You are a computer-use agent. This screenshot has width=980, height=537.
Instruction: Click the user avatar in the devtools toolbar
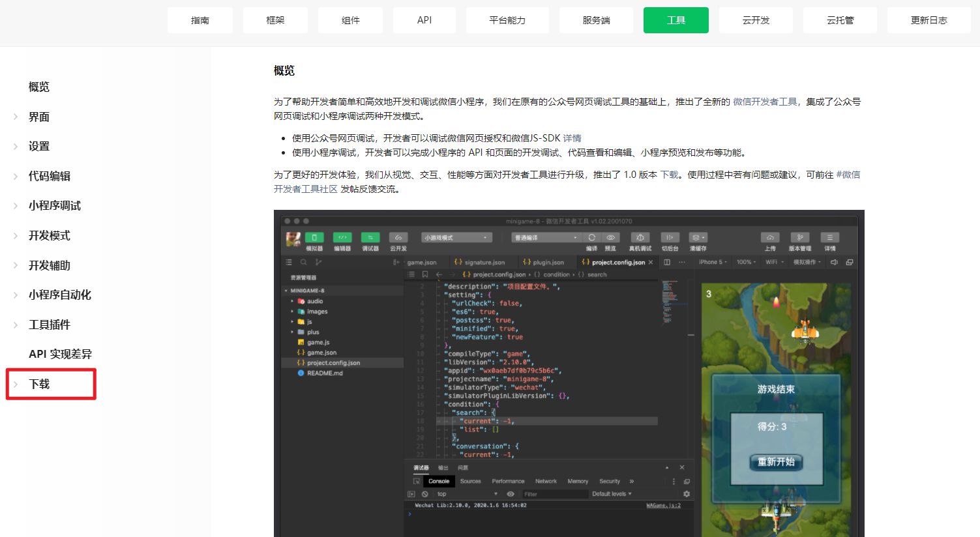[293, 239]
